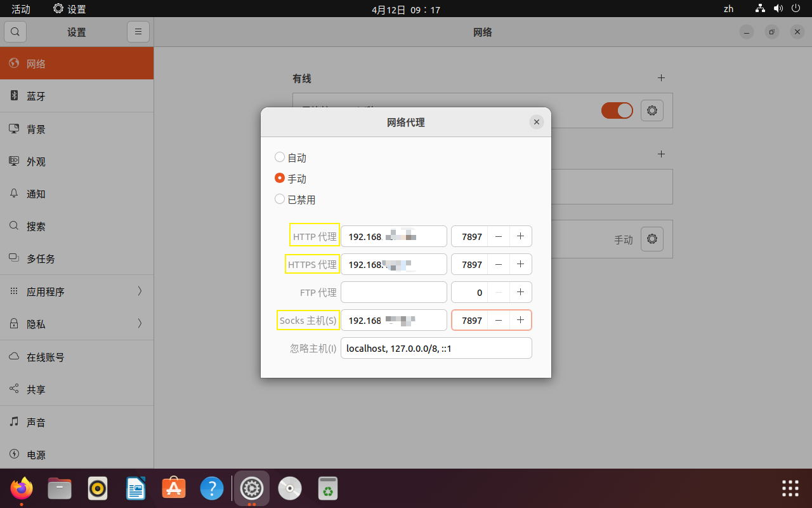Increase HTTP proxy port with plus button
812x508 pixels.
[520, 236]
